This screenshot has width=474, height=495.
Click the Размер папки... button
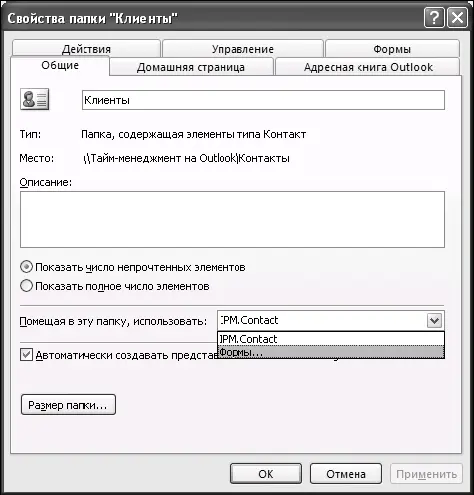coord(68,405)
